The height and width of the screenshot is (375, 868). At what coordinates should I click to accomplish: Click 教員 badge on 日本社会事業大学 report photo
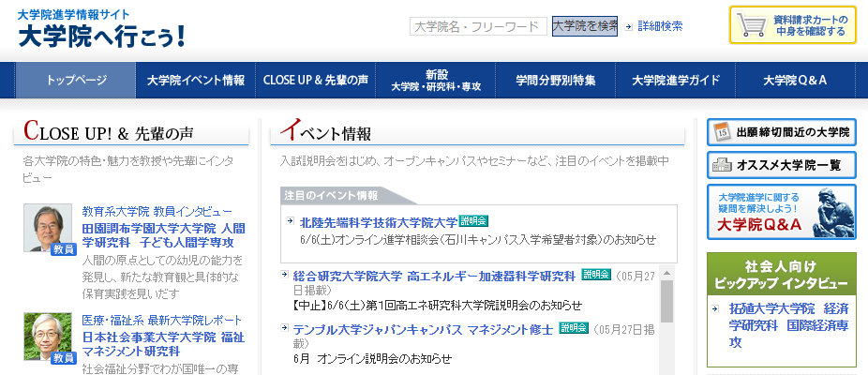tap(64, 358)
